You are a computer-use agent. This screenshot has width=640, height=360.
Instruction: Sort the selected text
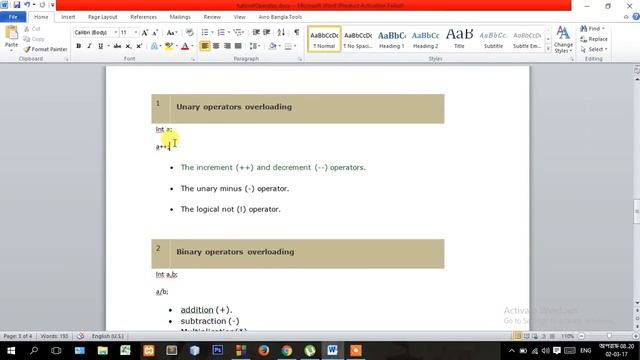click(281, 33)
